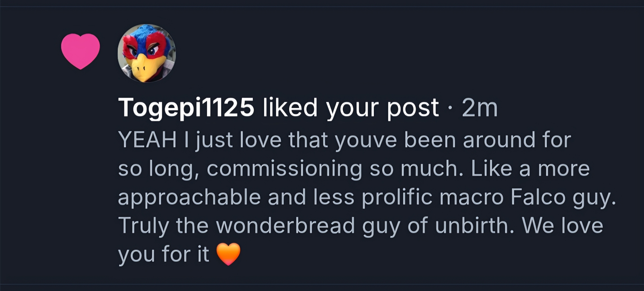Click the word "Truly" in the post
The width and height of the screenshot is (644, 291).
point(144,225)
